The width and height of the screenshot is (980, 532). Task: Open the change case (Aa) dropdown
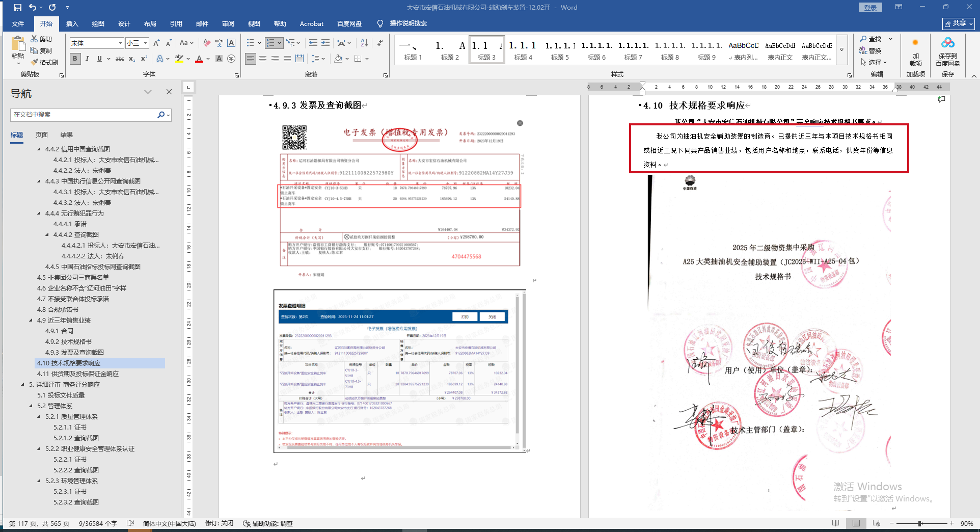pyautogui.click(x=186, y=43)
